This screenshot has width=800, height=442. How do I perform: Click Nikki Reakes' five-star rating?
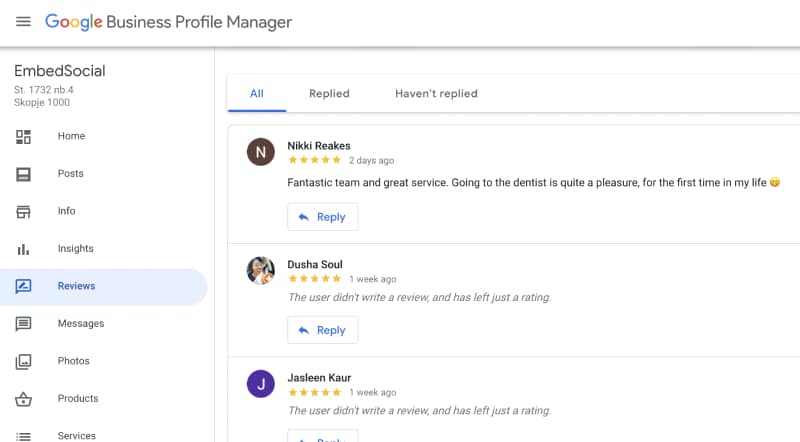click(x=314, y=160)
